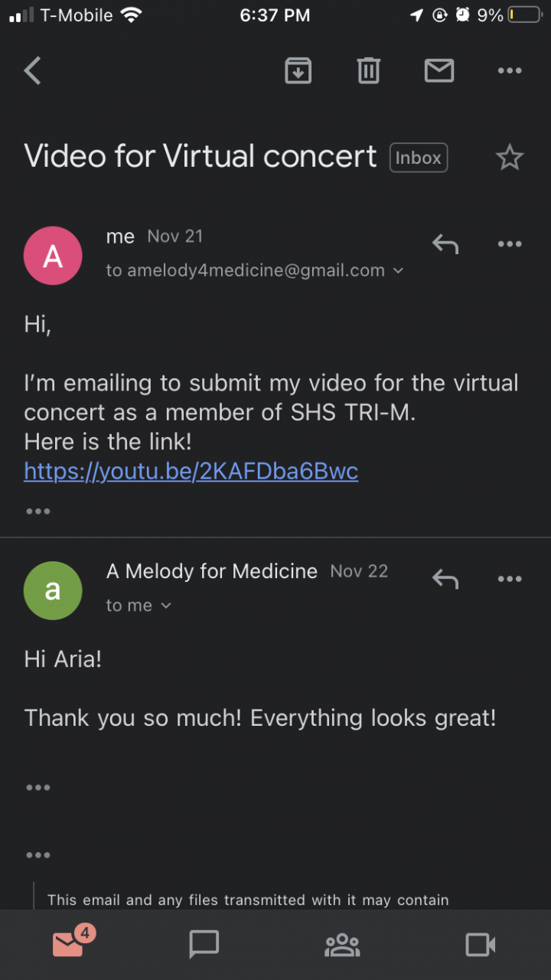Show trimmed content under the YouTube link
The height and width of the screenshot is (980, 551).
[37, 511]
